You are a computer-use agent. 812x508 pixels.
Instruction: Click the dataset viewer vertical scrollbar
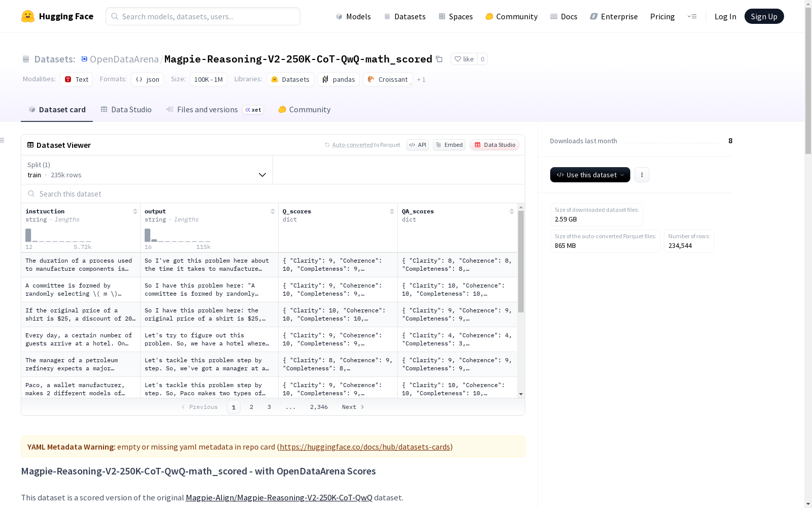521,262
